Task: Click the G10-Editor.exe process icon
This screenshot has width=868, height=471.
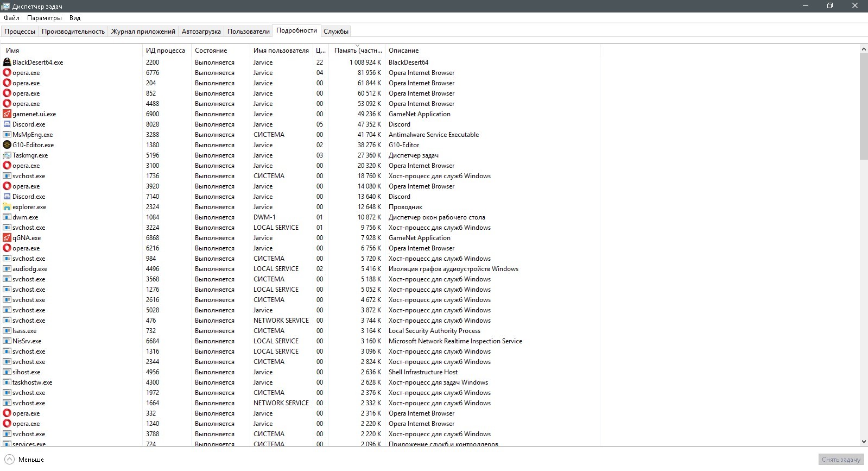Action: [x=7, y=145]
